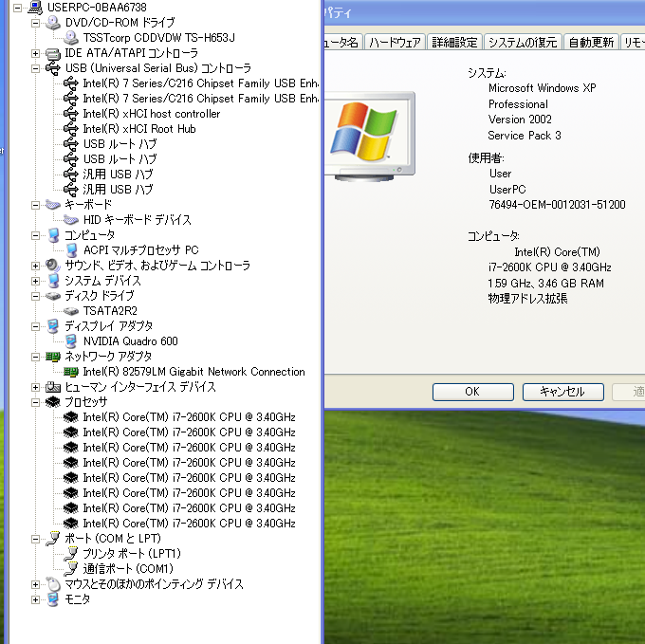Viewport: 645px width, 644px height.
Task: Click the TSSTcorp CDDVDW TS-H653J drive icon
Action: tap(71, 38)
